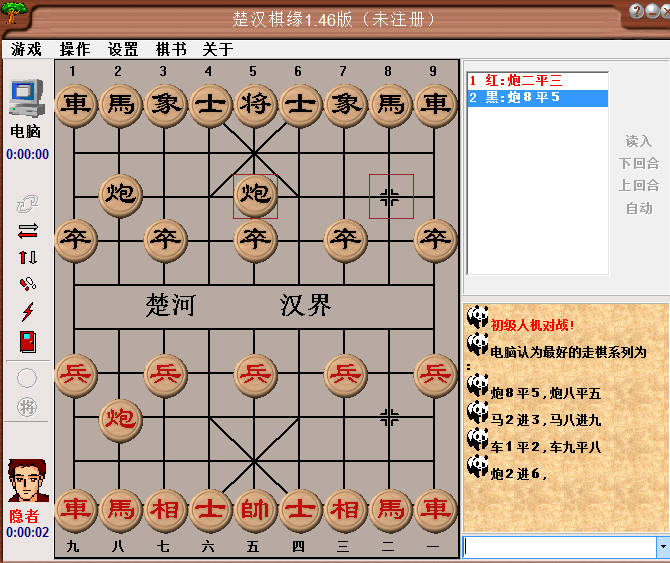
Task: Open the 游戏 menu
Action: [x=26, y=49]
